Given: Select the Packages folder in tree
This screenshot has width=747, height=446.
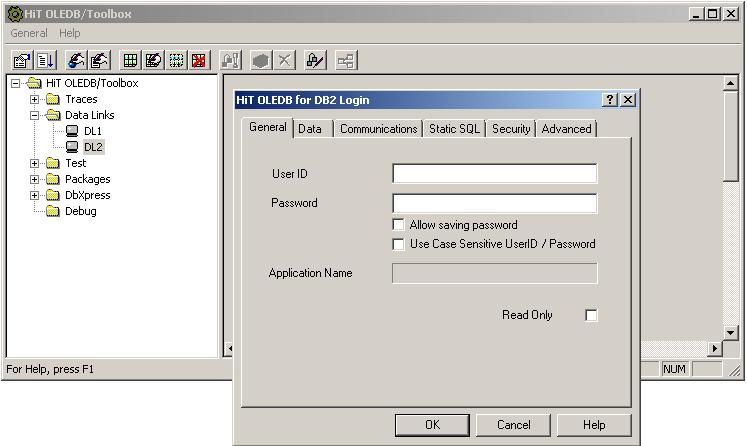Looking at the screenshot, I should point(88,179).
